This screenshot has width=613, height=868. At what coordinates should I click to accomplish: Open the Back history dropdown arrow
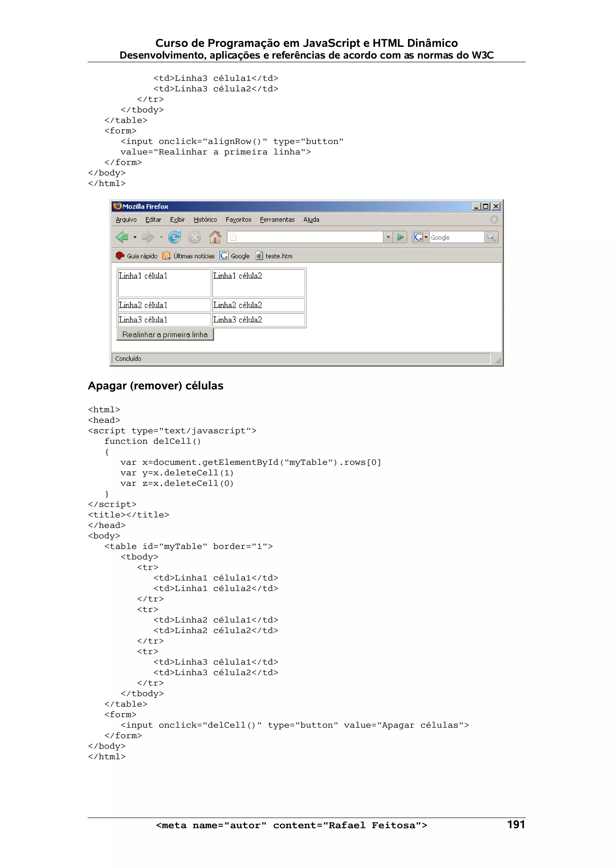point(135,238)
